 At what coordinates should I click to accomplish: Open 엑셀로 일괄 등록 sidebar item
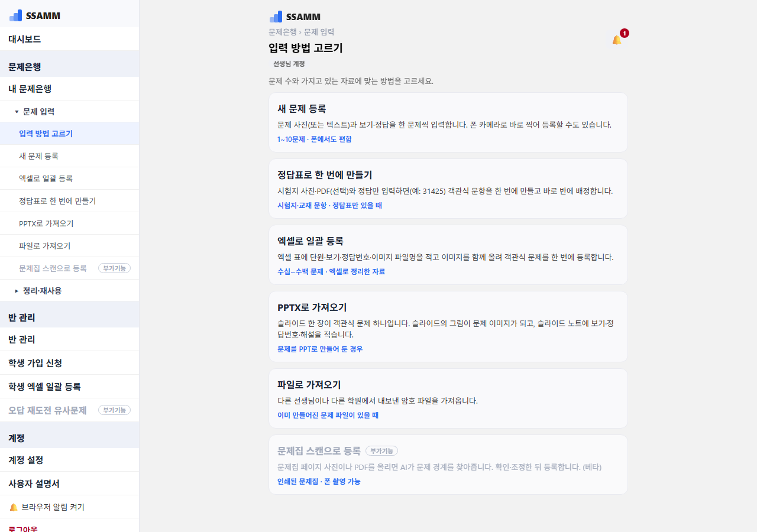[69, 179]
